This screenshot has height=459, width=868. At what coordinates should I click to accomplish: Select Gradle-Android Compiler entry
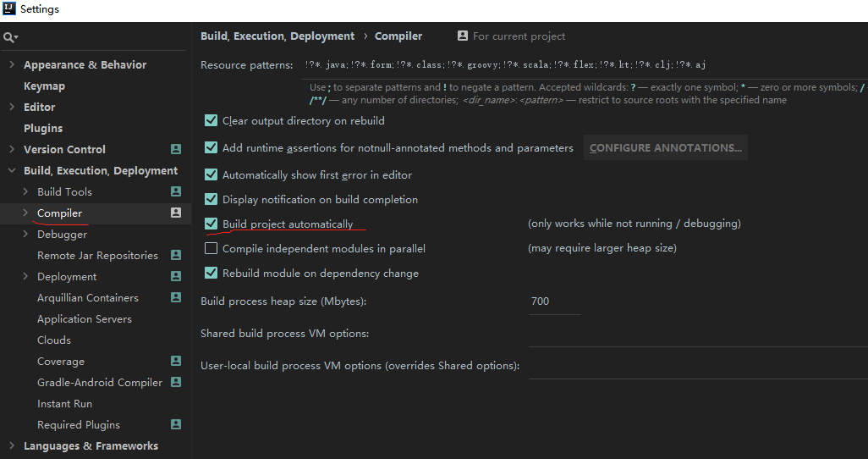(x=100, y=383)
